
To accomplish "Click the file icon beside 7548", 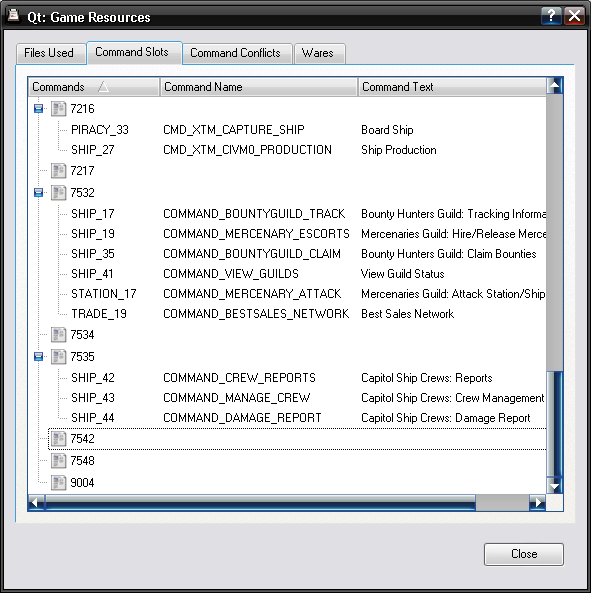I will pyautogui.click(x=59, y=461).
